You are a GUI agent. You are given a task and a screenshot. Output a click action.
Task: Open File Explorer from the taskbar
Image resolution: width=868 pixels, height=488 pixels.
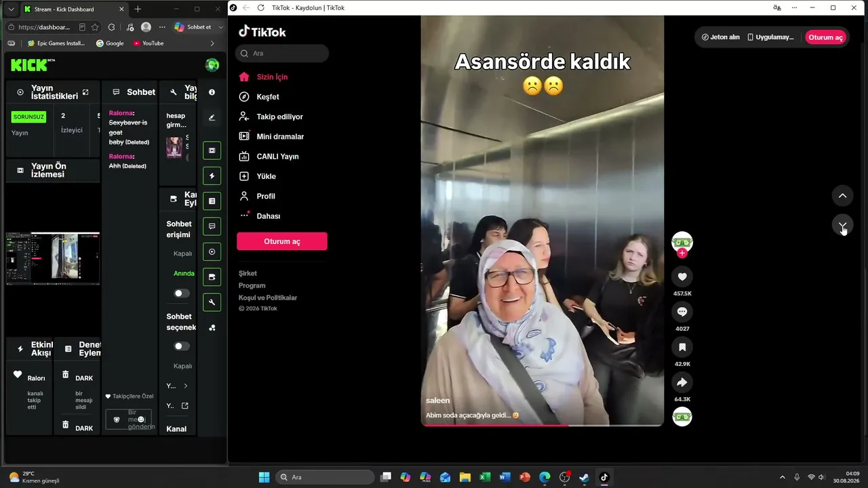(x=465, y=477)
